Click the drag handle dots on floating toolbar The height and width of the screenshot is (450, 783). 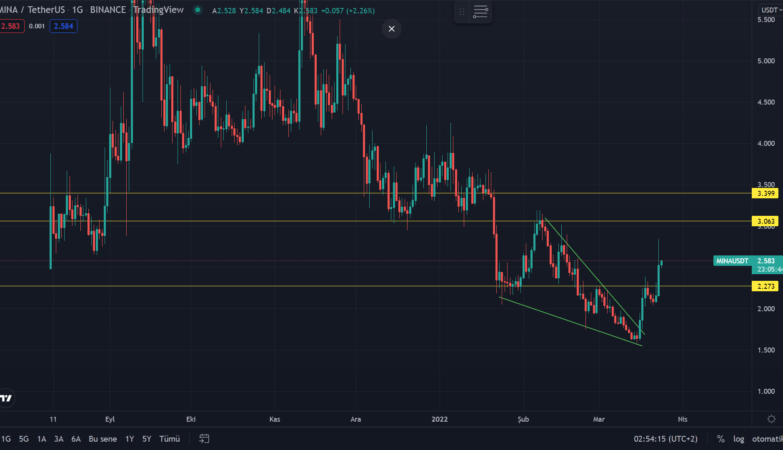[x=460, y=11]
